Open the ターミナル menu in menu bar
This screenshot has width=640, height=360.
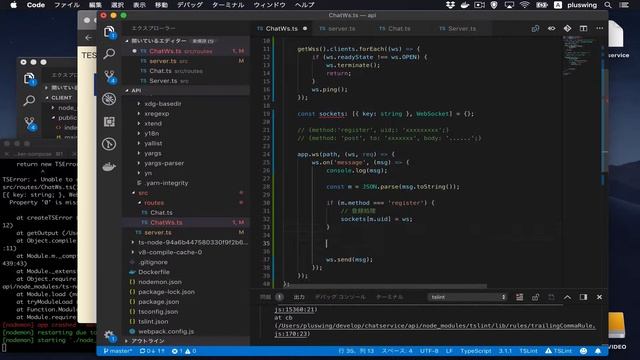point(228,5)
